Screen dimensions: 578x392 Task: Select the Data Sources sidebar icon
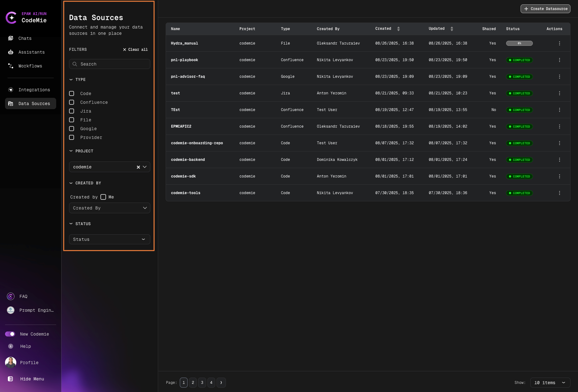10,103
